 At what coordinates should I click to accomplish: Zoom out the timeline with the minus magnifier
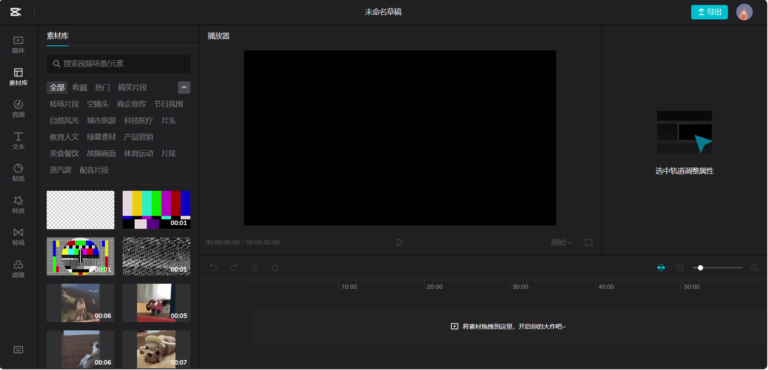point(680,268)
